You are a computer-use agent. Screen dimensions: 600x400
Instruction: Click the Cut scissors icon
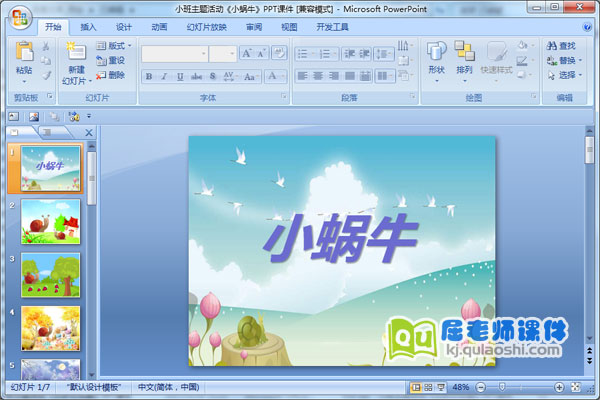click(x=46, y=46)
